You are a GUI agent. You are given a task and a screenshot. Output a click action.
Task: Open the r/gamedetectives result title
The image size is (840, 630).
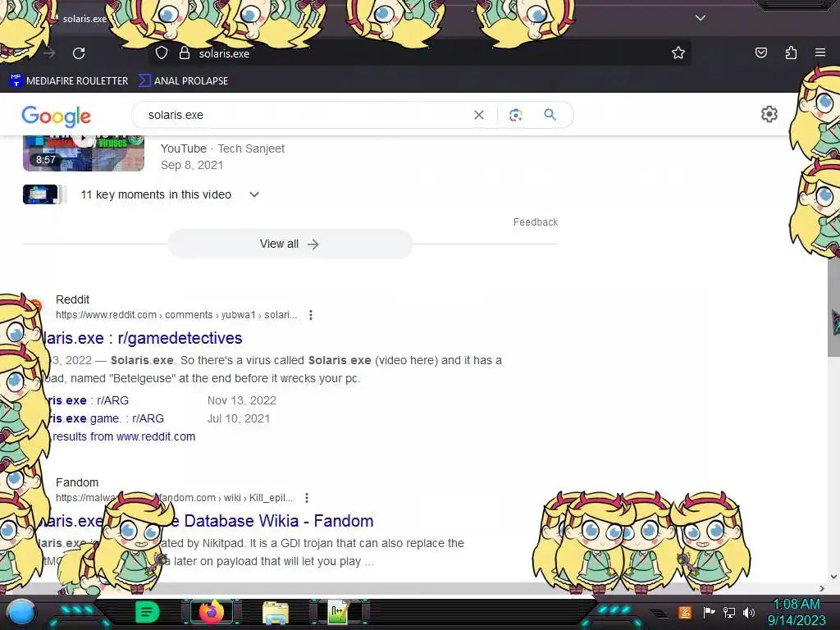point(142,338)
